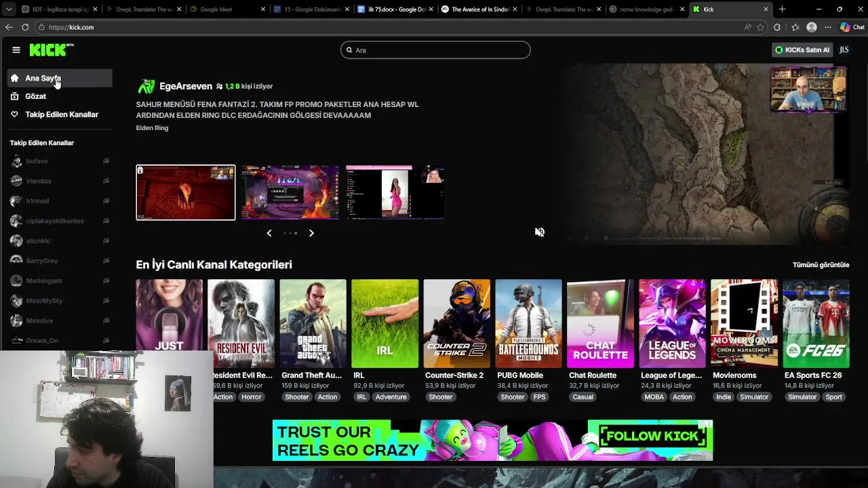Open the JLS profile avatar menu

click(x=844, y=50)
